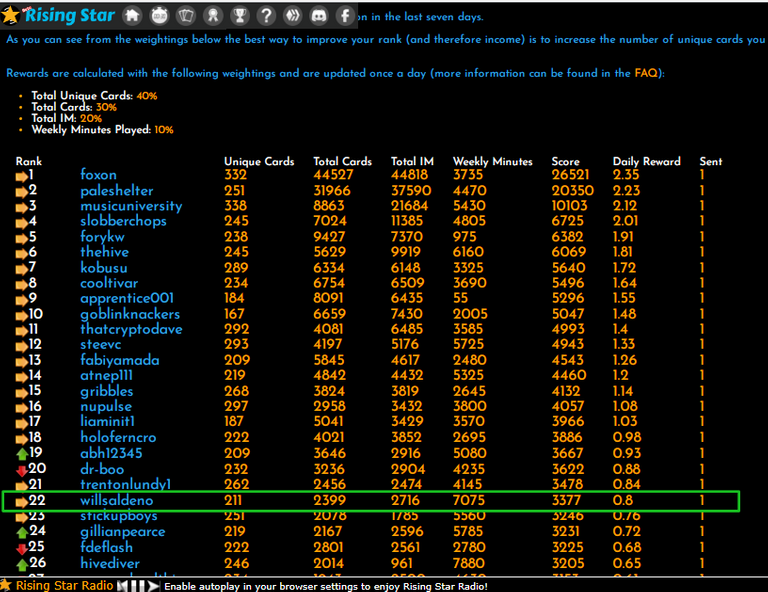Open abh12345's player profile
This screenshot has height=592, width=768.
coord(111,453)
